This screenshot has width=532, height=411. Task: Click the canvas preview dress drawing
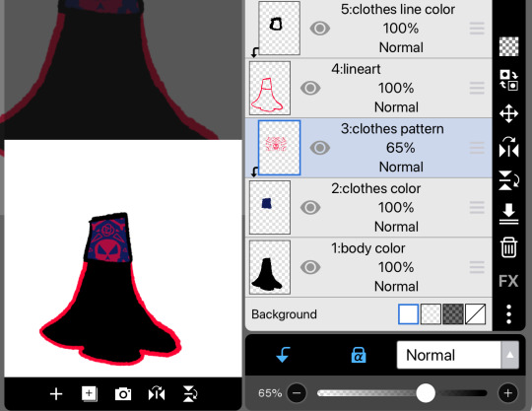click(x=110, y=289)
